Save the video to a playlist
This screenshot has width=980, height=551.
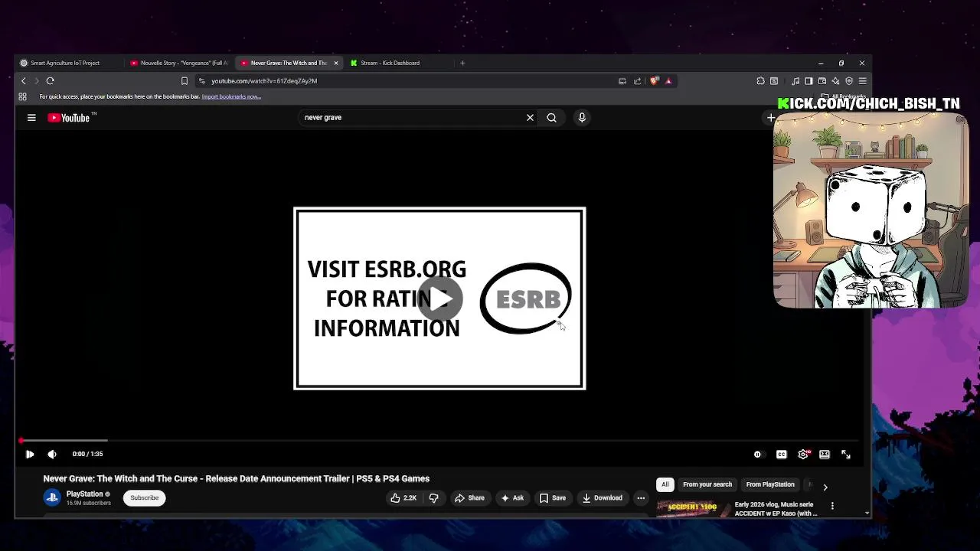tap(553, 498)
